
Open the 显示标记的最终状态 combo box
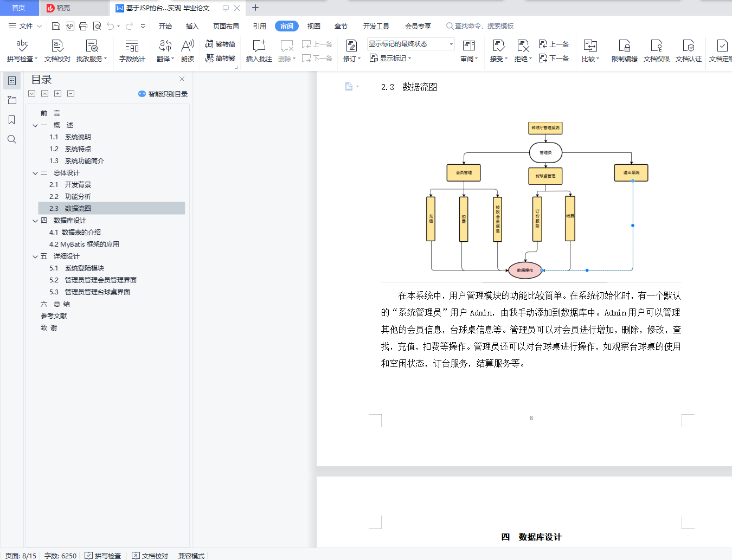(x=411, y=44)
